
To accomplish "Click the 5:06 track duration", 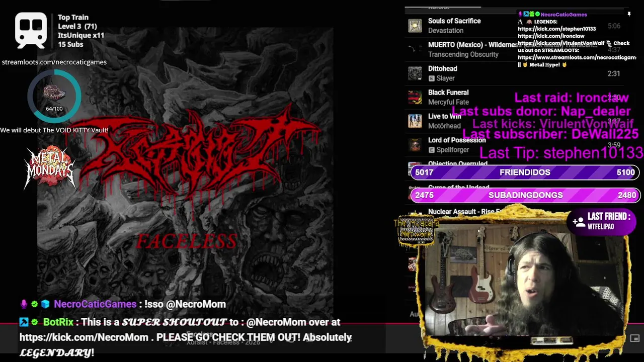I will [614, 26].
